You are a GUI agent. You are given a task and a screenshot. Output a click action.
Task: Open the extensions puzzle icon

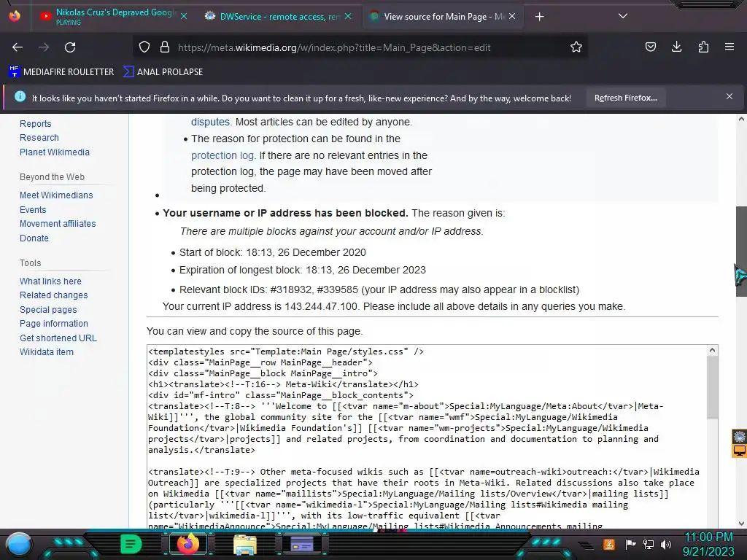pos(703,47)
